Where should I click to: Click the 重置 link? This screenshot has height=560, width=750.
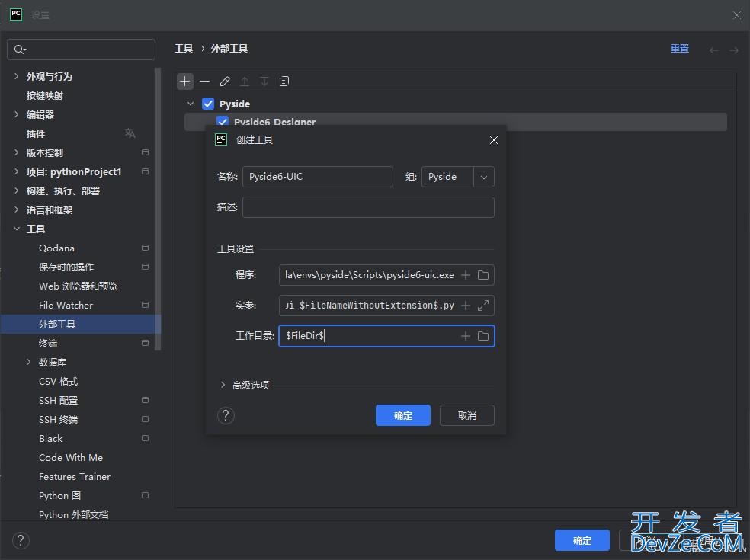point(679,49)
